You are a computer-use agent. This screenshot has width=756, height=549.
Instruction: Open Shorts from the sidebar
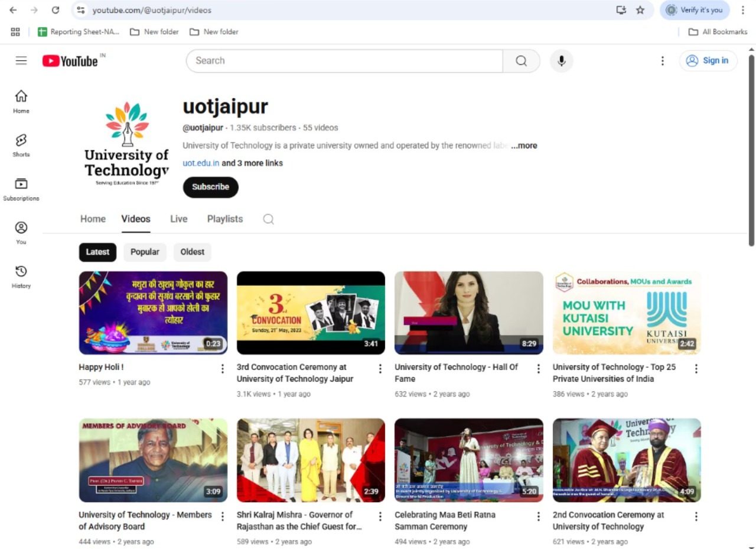click(21, 145)
